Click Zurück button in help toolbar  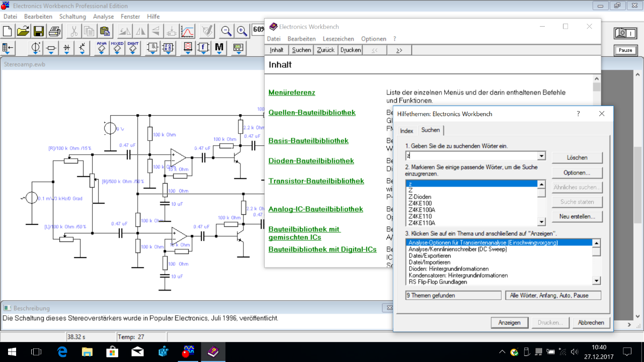pyautogui.click(x=326, y=50)
